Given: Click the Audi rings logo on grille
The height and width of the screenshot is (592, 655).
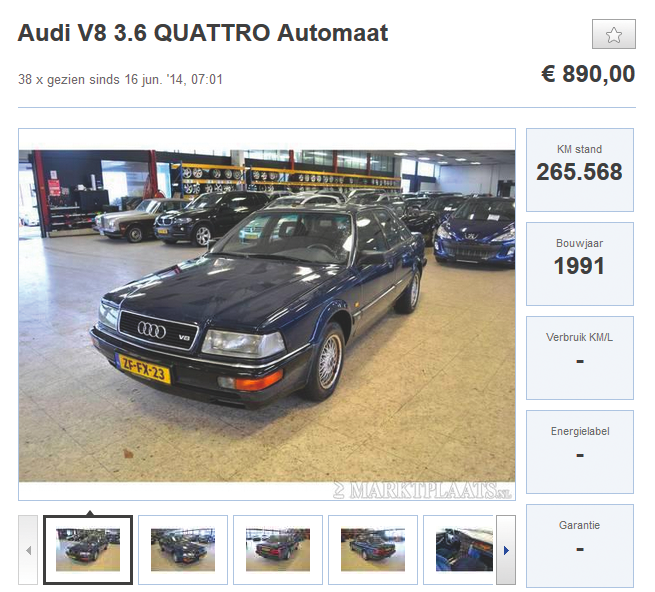Looking at the screenshot, I should (x=152, y=330).
